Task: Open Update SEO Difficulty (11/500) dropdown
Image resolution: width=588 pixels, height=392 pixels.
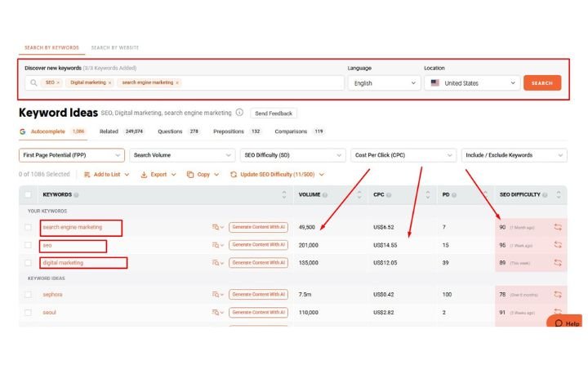Action: 277,175
